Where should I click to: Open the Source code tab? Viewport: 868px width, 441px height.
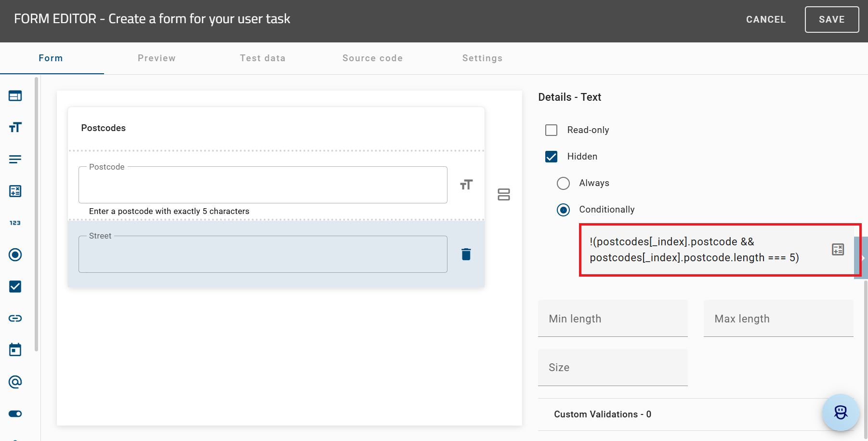[372, 58]
